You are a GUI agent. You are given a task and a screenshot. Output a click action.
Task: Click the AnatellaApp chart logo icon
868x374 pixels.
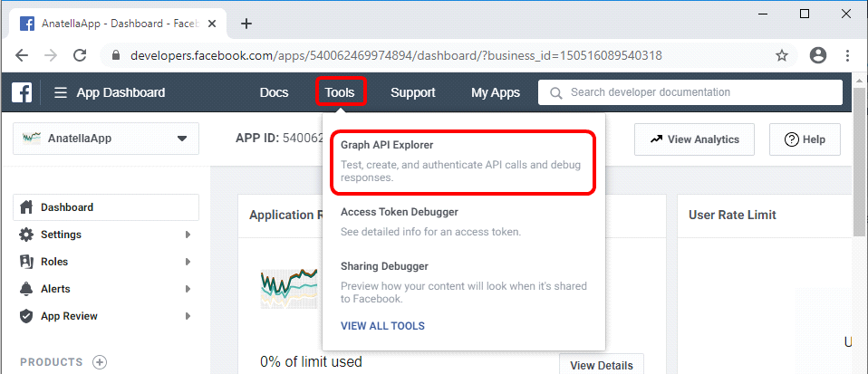32,139
